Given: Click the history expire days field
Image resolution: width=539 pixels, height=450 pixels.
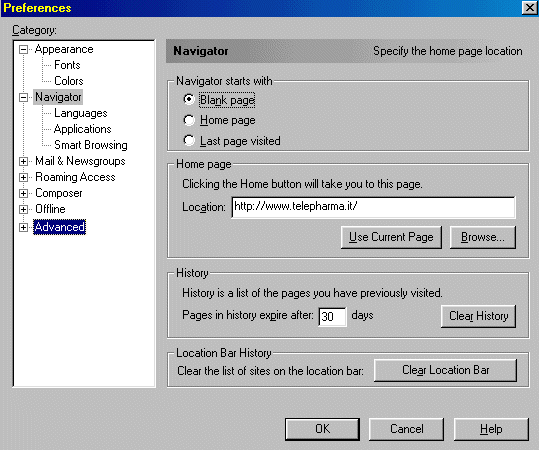Looking at the screenshot, I should (332, 317).
